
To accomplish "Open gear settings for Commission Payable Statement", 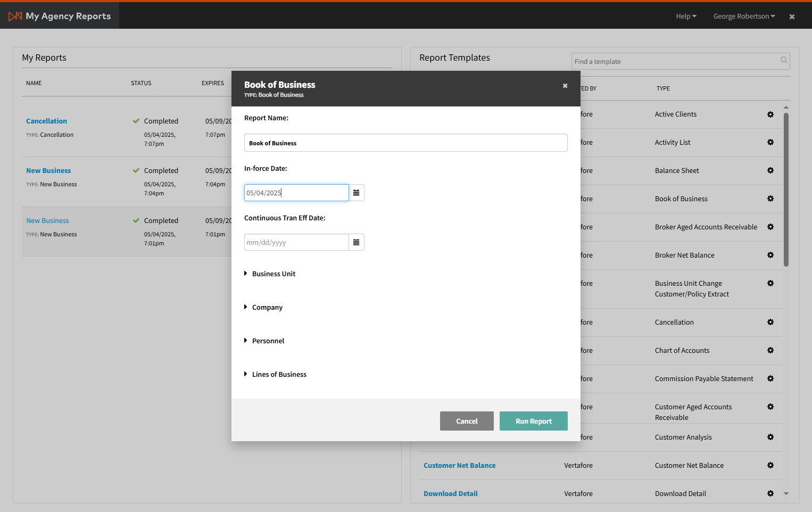I will click(770, 378).
